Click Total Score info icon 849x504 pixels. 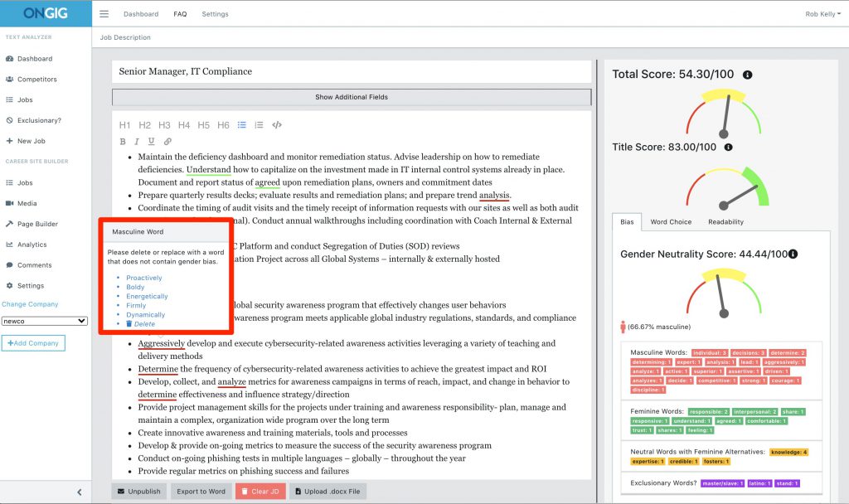click(x=747, y=75)
